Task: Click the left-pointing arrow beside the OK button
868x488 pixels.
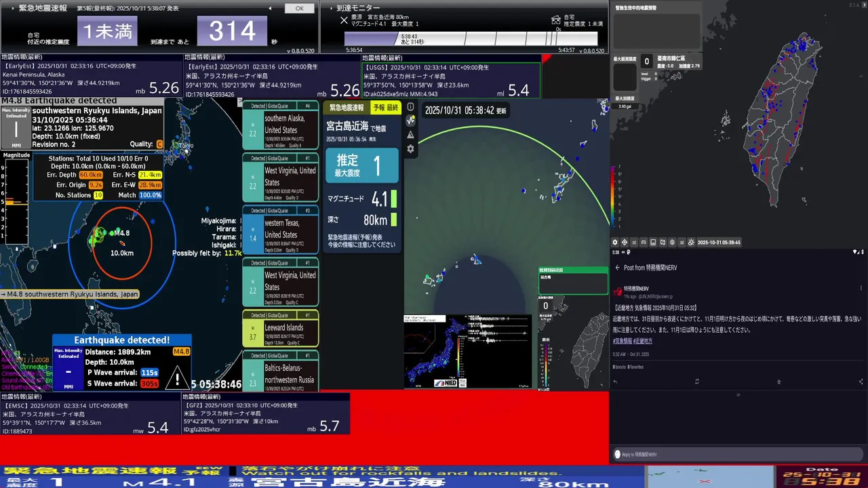Action: pyautogui.click(x=270, y=9)
